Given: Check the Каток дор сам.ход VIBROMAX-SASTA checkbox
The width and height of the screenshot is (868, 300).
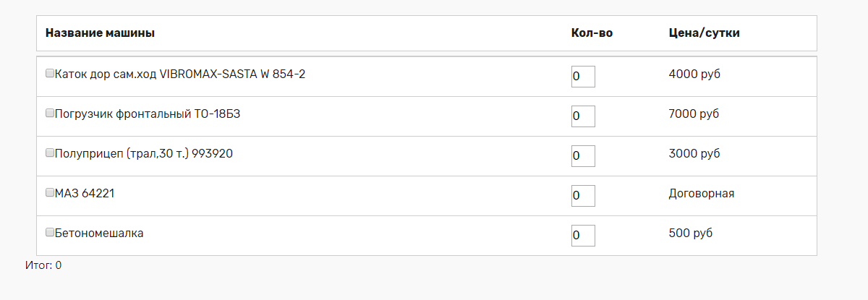Looking at the screenshot, I should (x=50, y=73).
